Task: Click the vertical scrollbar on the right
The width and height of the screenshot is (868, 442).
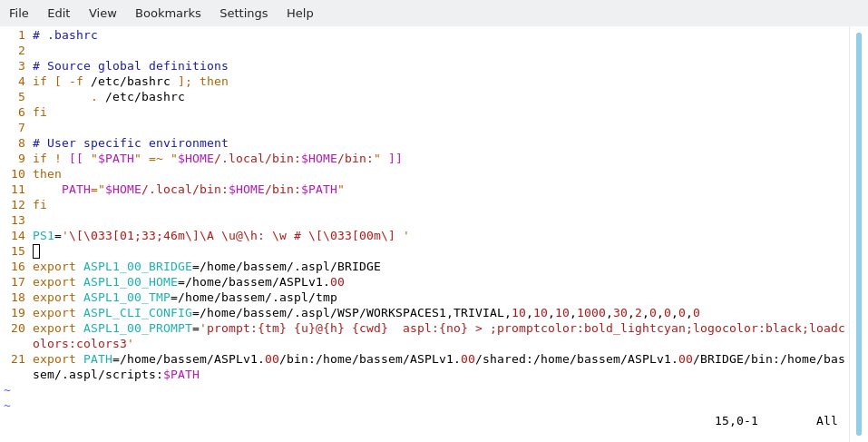Action: pos(858,233)
